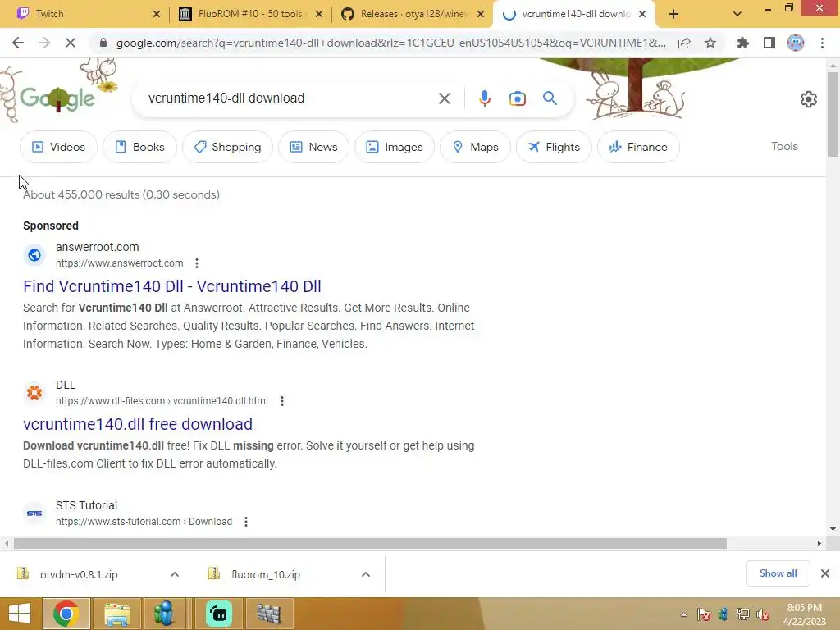This screenshot has height=630, width=840.
Task: Click the answerroot.com globe favicon
Action: (34, 255)
